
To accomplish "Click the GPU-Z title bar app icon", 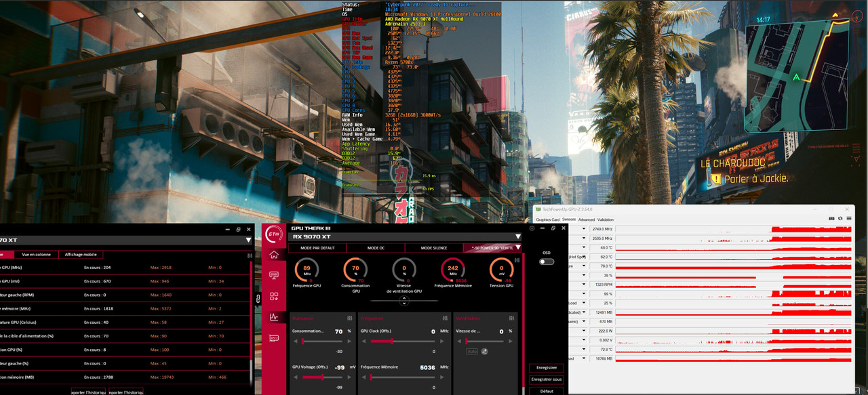I will coord(538,209).
